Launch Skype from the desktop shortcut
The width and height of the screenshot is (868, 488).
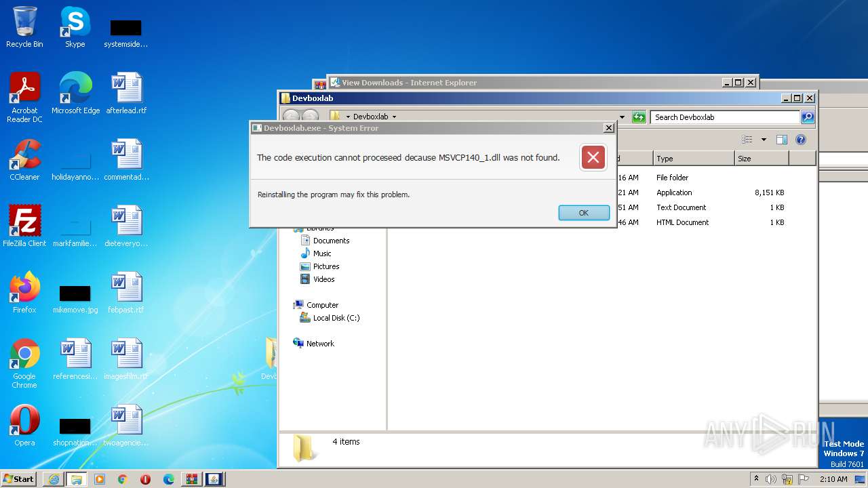75,27
